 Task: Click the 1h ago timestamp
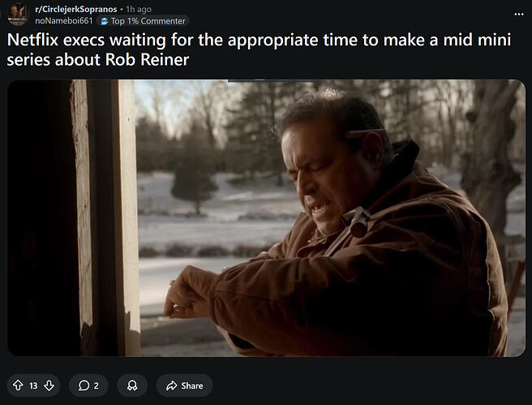click(x=139, y=9)
